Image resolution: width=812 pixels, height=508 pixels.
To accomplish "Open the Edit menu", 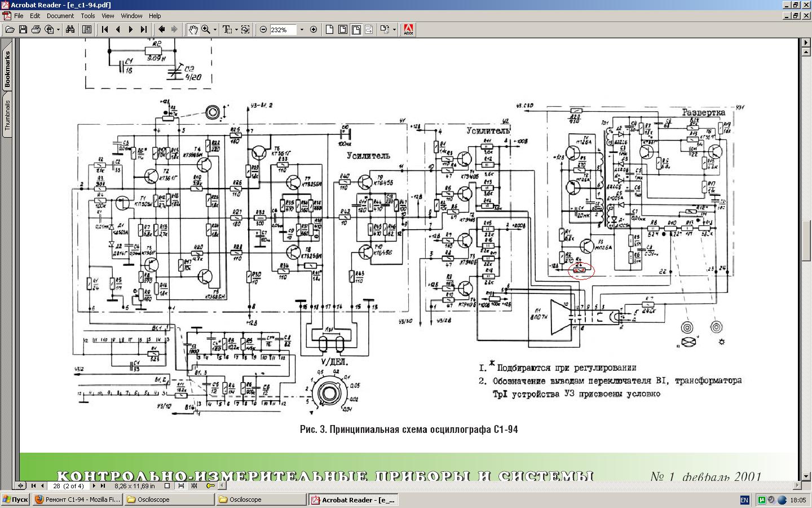I will point(35,16).
